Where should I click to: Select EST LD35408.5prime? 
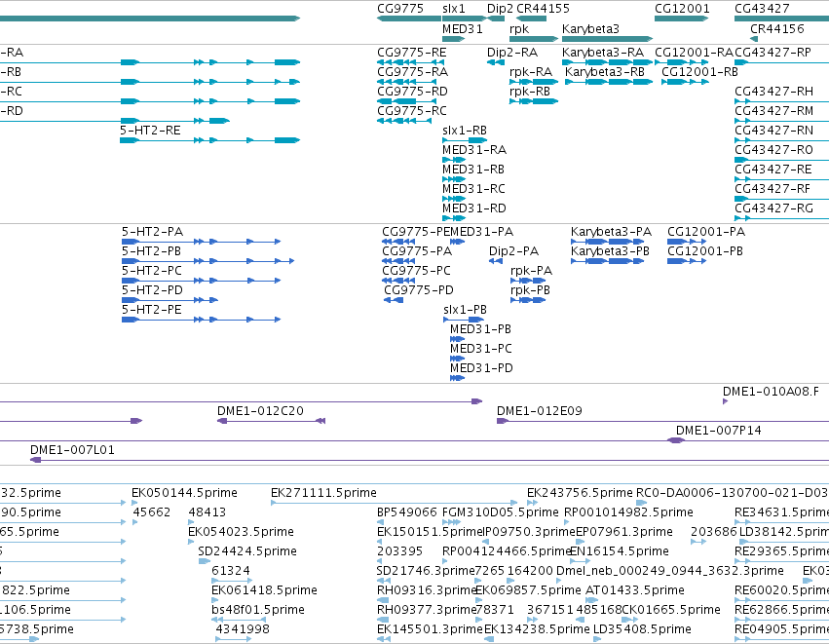point(597,639)
